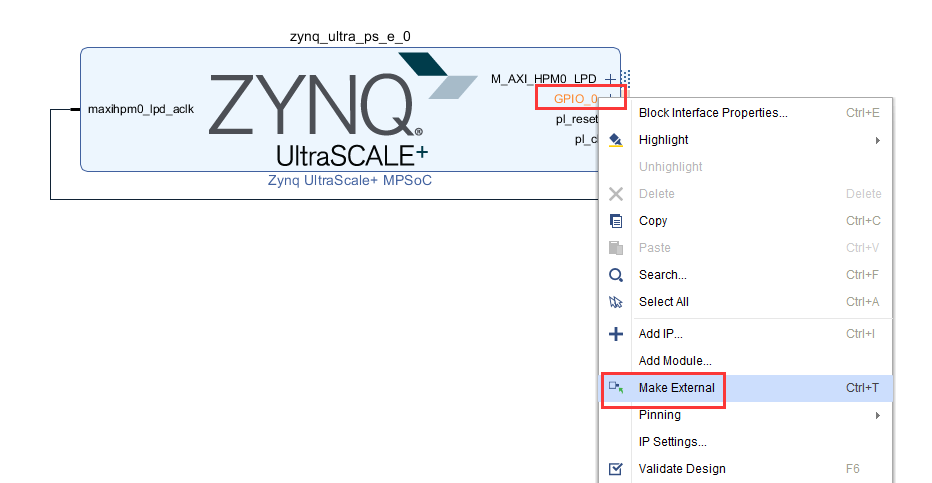The image size is (932, 483).
Task: Select the maxihpm0_lpd_aclk input pin
Action: coord(141,109)
